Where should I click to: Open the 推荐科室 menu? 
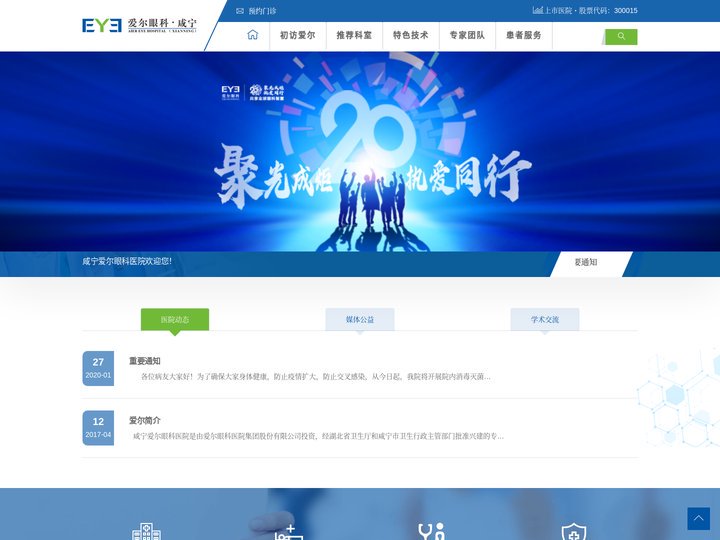354,35
